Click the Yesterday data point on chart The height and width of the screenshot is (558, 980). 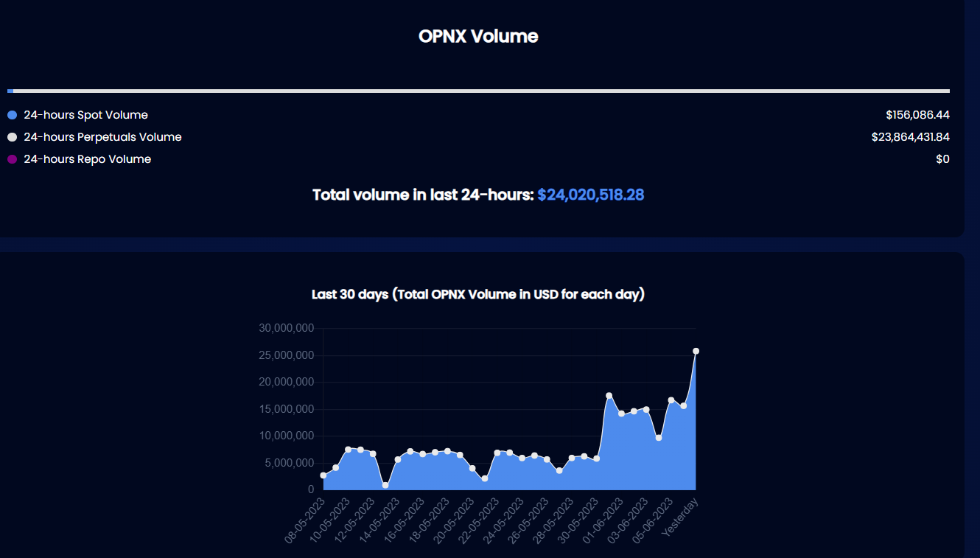point(696,351)
